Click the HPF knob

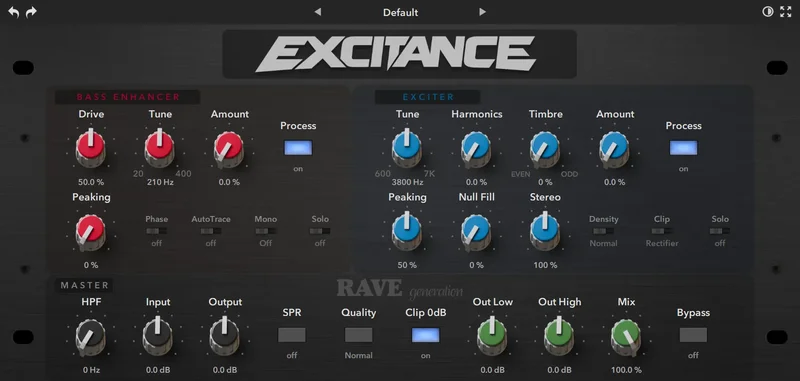(x=91, y=337)
